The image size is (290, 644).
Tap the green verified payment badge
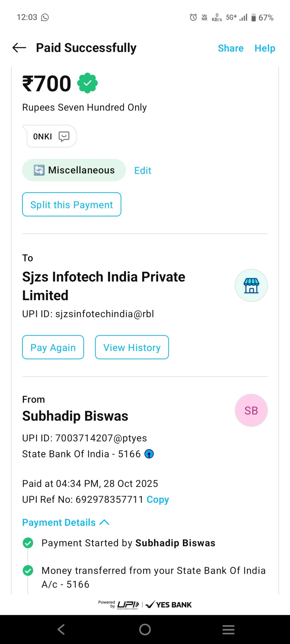pos(87,83)
